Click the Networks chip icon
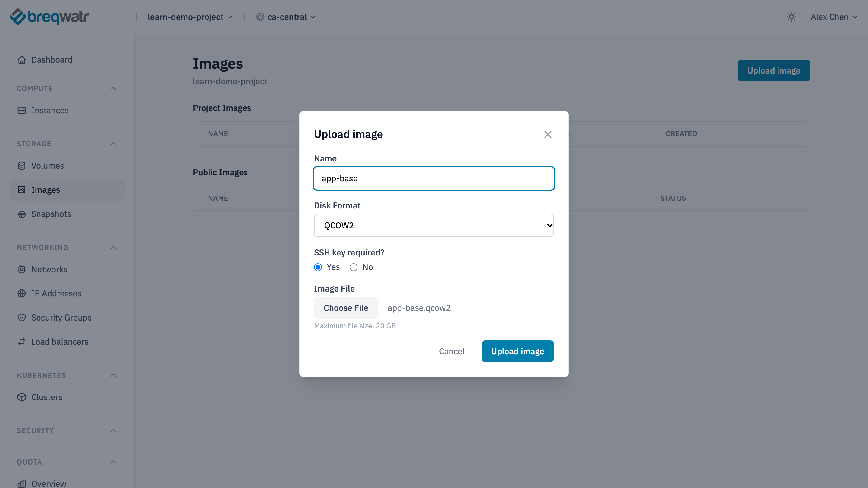This screenshot has width=868, height=488. pyautogui.click(x=22, y=269)
